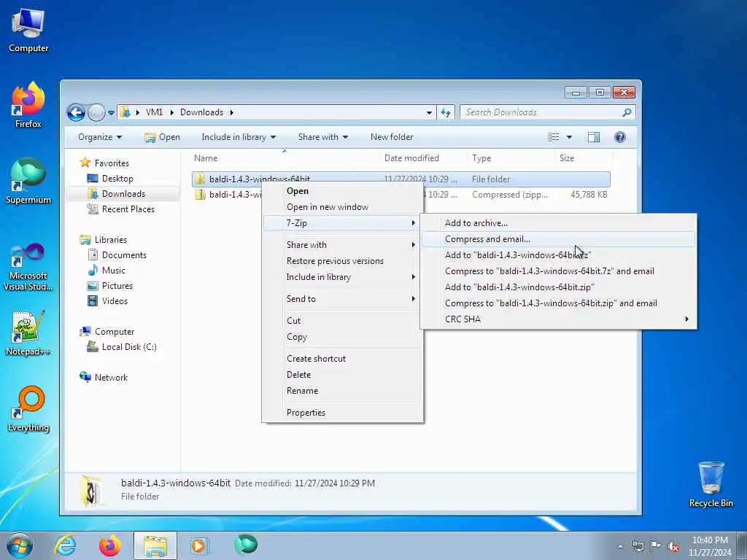The image size is (747, 560).
Task: Expand the Send to submenu
Action: tap(343, 298)
